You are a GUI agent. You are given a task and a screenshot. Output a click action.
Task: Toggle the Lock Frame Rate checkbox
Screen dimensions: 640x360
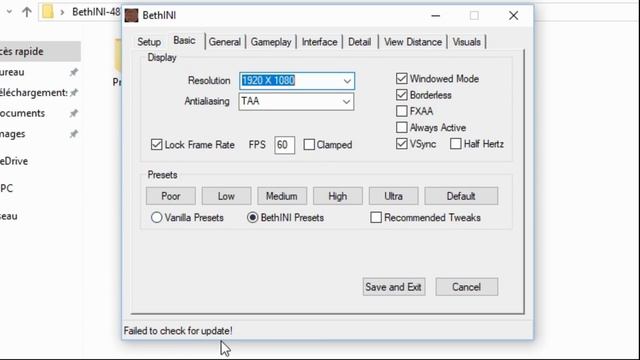point(156,144)
